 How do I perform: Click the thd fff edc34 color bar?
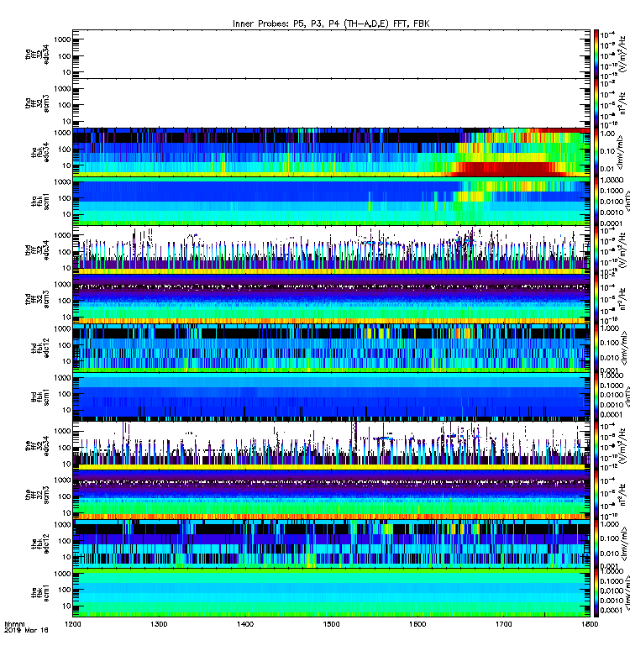click(x=596, y=249)
